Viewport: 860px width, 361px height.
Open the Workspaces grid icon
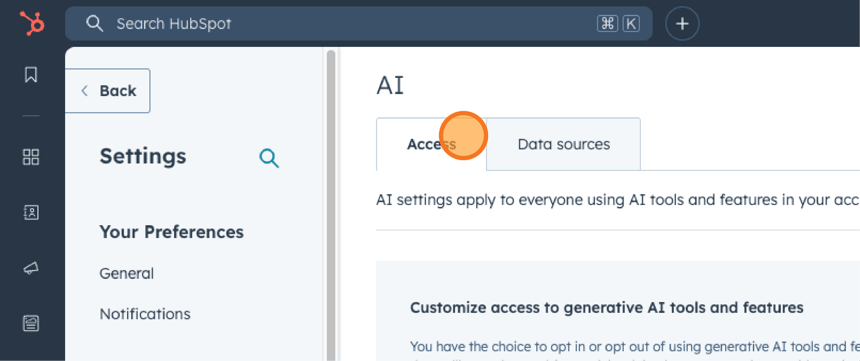31,157
